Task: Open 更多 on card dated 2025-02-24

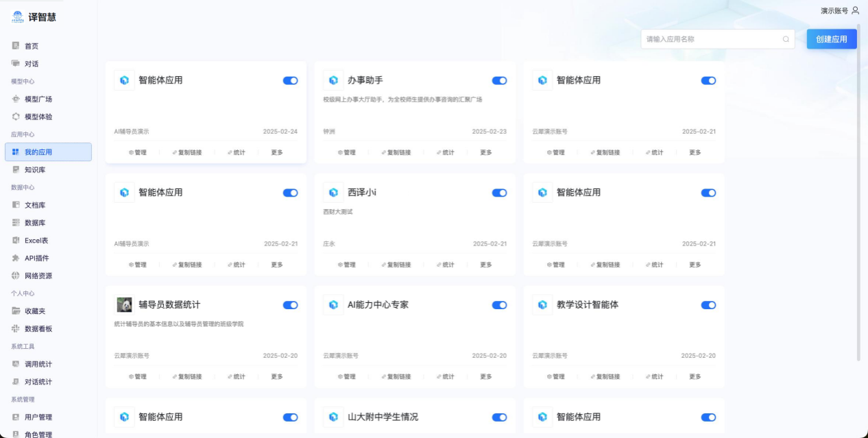Action: [x=277, y=153]
